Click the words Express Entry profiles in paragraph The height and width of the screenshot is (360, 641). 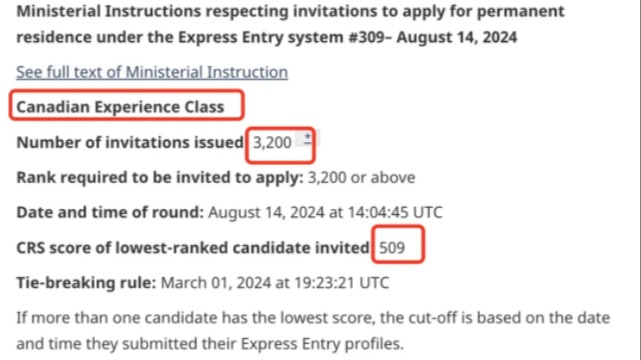pyautogui.click(x=321, y=344)
